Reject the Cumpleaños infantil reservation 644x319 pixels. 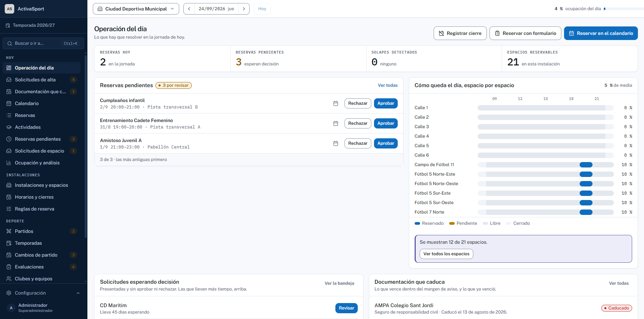358,103
